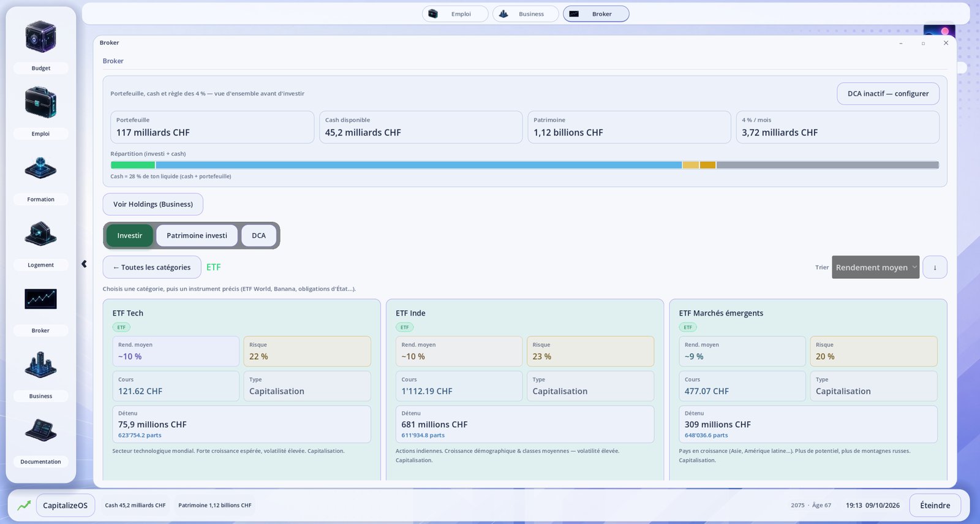This screenshot has height=524, width=980.
Task: Click the green segment of allocation bar
Action: point(133,165)
